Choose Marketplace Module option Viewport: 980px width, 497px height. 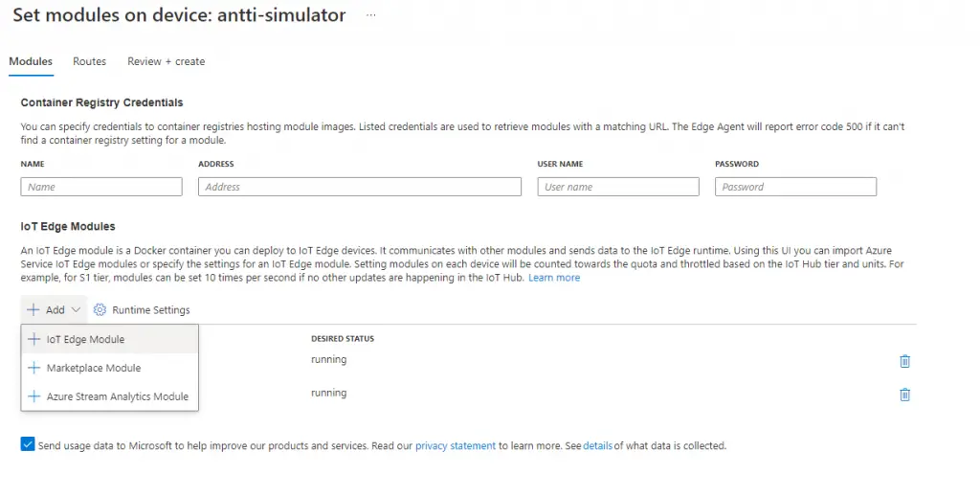[x=93, y=368]
